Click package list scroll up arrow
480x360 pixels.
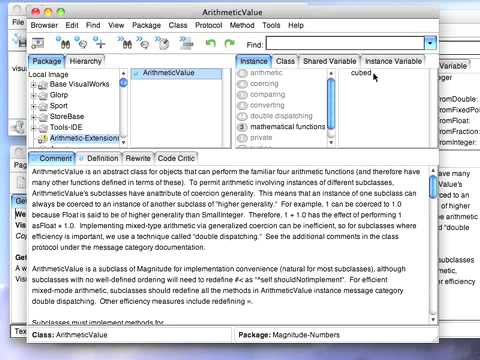pyautogui.click(x=123, y=73)
